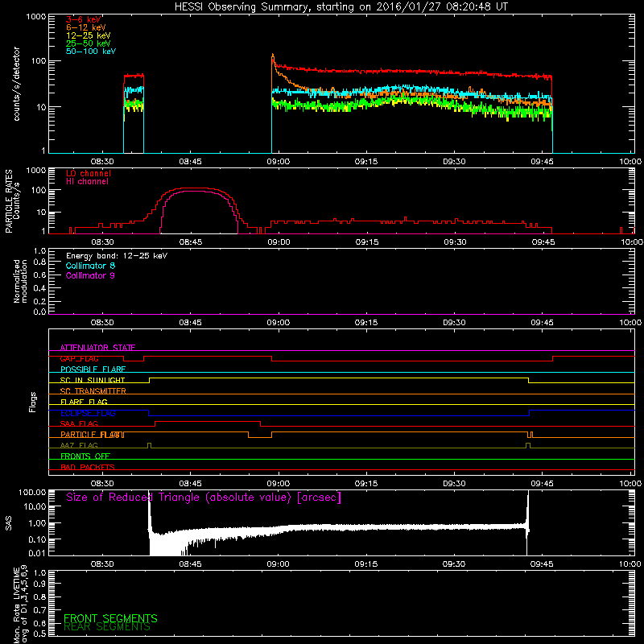
Task: Click the SAS axis title
Action: 8,523
